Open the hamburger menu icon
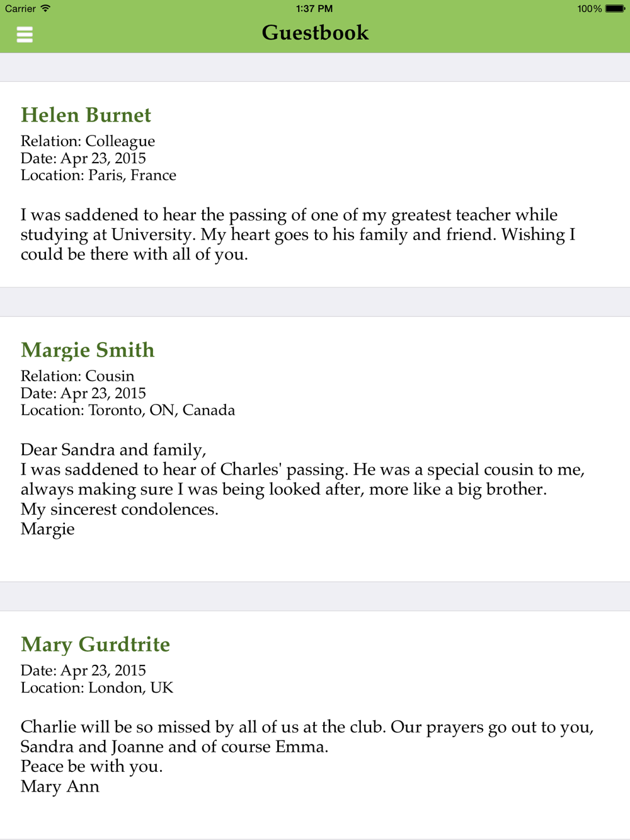 pos(25,35)
